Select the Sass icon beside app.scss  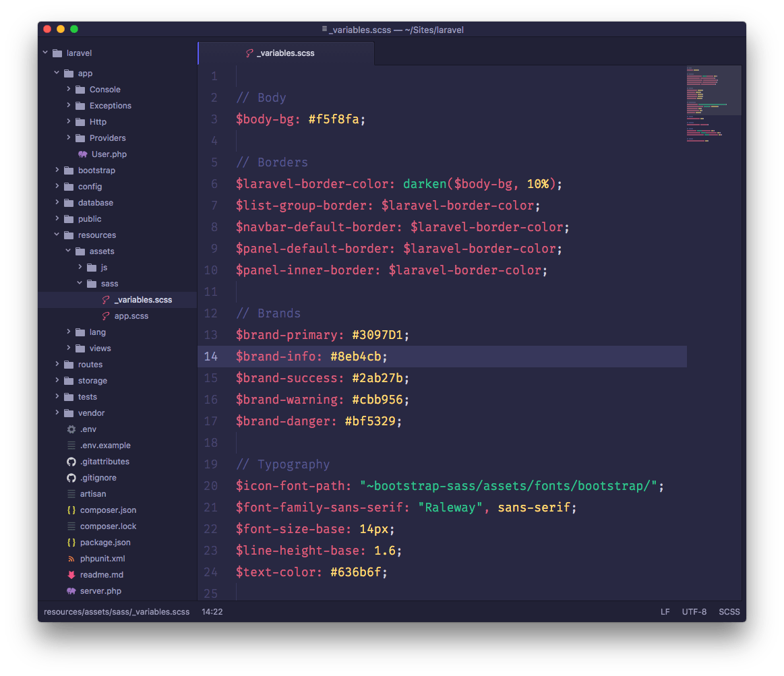click(105, 315)
